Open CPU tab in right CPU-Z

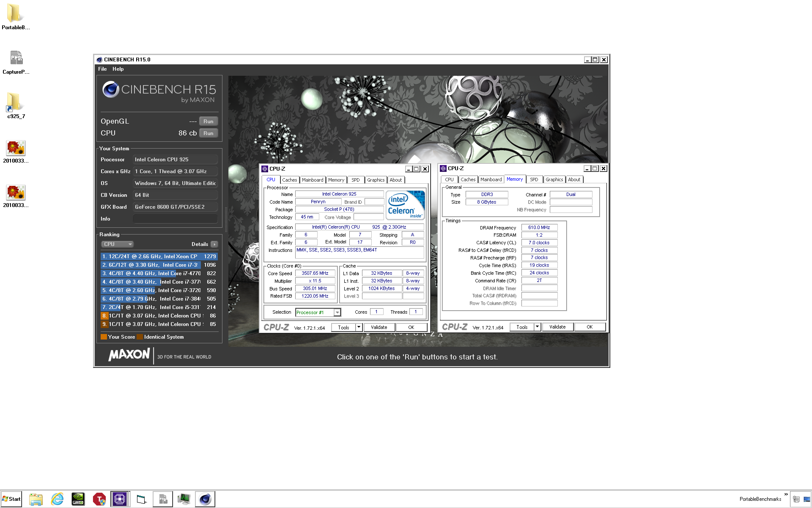click(449, 179)
